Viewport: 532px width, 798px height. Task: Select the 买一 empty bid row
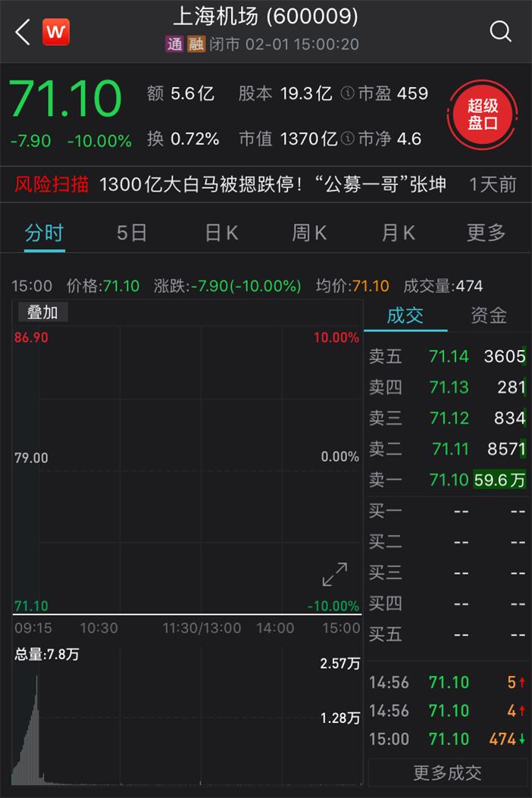447,511
